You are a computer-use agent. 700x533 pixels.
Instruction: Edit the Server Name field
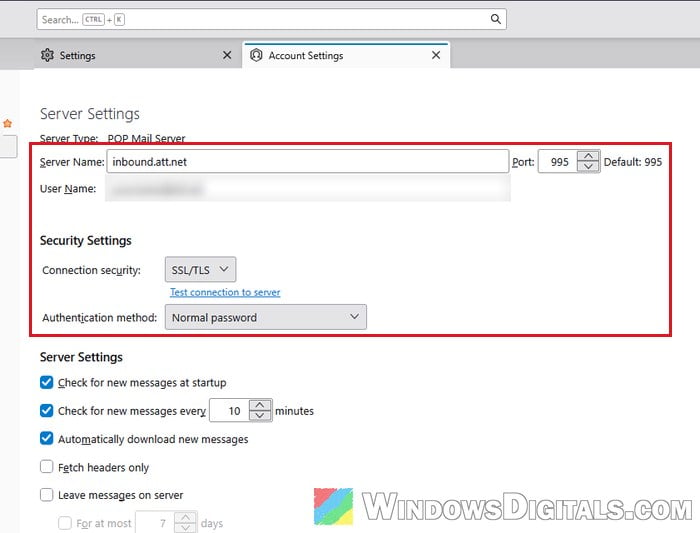click(x=308, y=162)
